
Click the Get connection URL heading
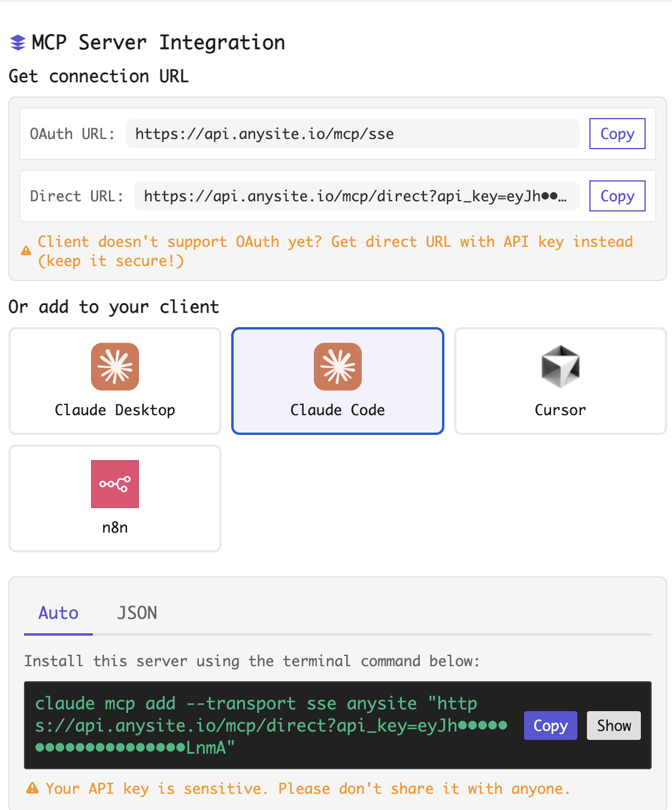[98, 76]
